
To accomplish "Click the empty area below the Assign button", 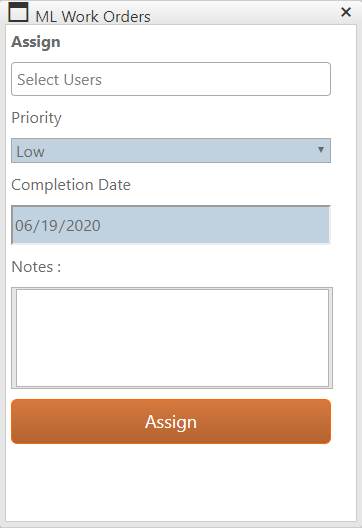I will click(181, 482).
